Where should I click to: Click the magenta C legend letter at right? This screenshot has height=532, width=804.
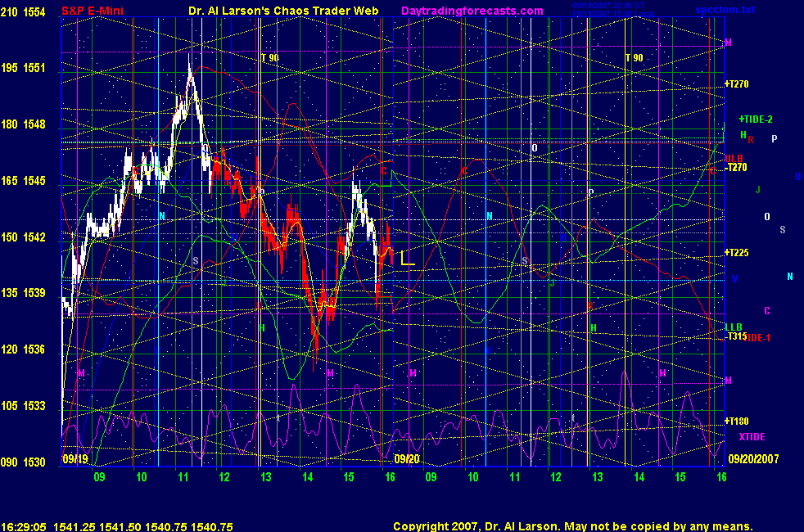tap(767, 310)
